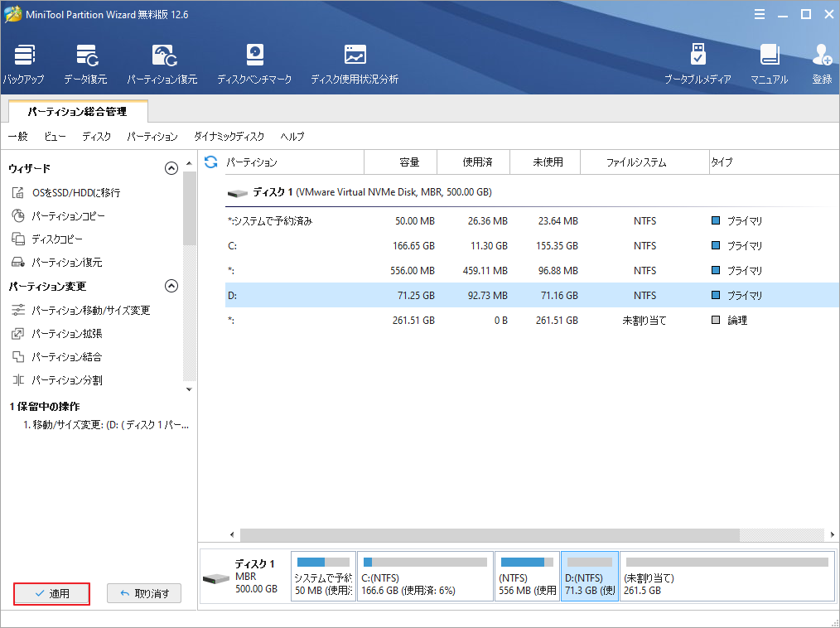The image size is (840, 628).
Task: Click the blue プライマリ swatch in D: row
Action: [x=715, y=295]
